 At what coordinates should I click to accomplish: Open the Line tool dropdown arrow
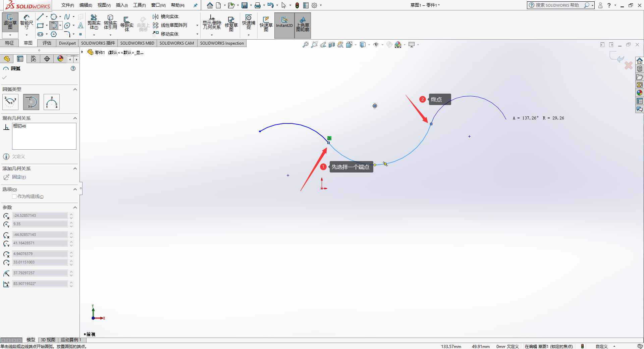(47, 17)
